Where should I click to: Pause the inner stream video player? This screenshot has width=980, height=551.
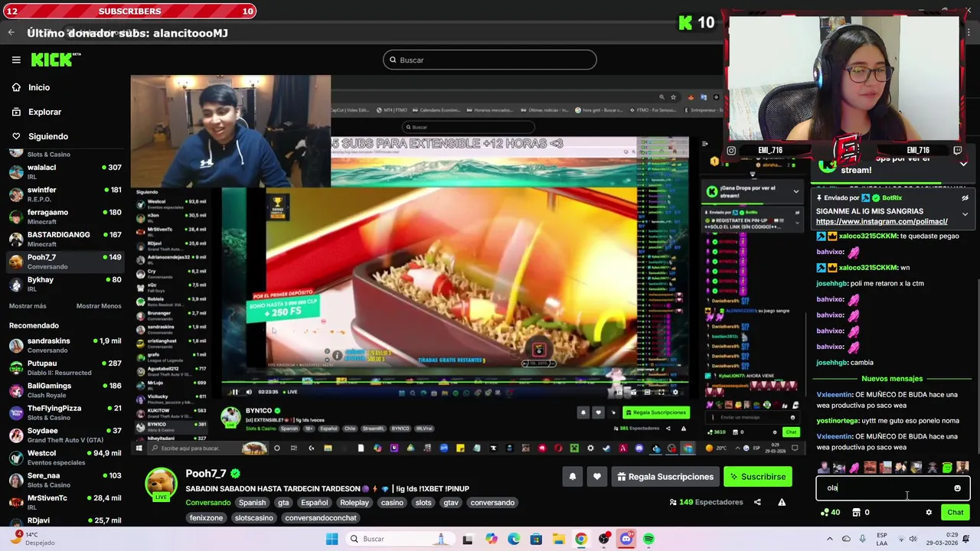coord(235,392)
